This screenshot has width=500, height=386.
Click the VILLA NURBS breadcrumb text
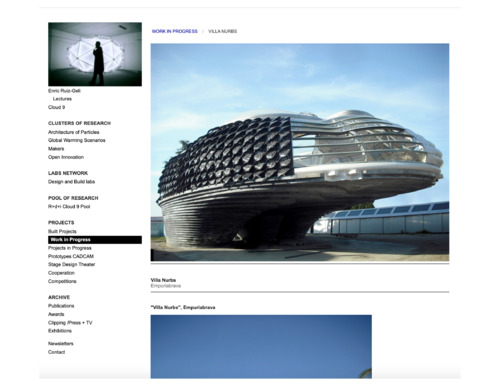tap(223, 31)
